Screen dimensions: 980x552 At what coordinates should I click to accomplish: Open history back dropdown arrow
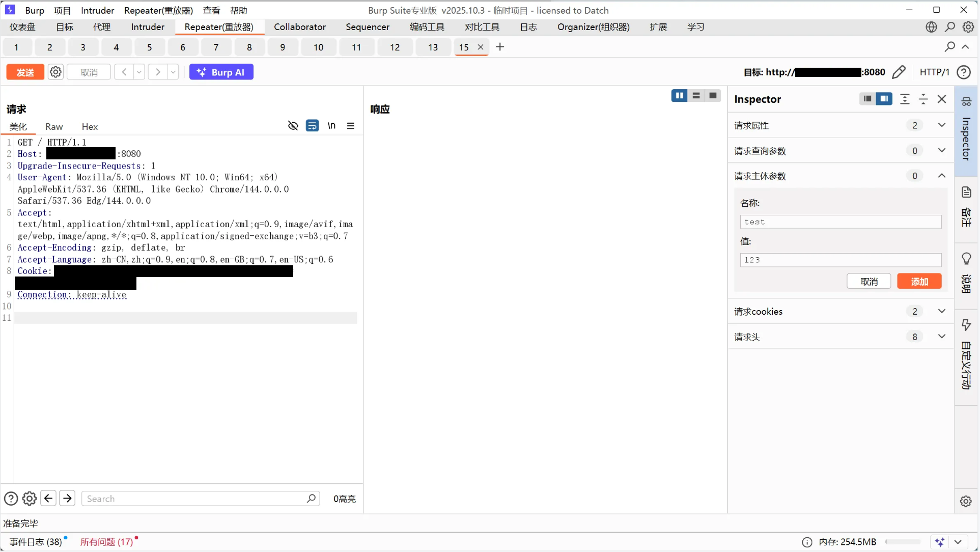(139, 72)
